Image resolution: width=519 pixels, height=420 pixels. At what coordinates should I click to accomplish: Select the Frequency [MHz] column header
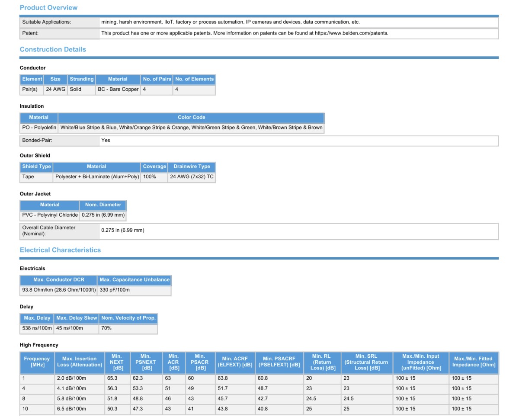click(37, 362)
